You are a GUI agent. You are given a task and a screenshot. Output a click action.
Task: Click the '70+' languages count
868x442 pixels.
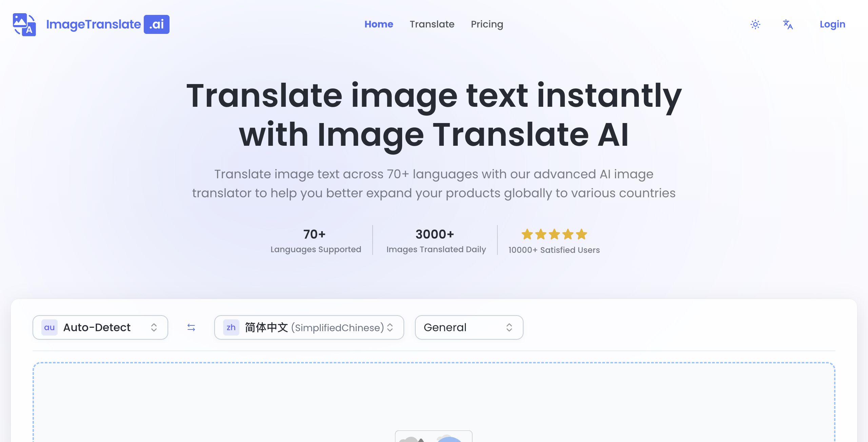[x=314, y=234]
